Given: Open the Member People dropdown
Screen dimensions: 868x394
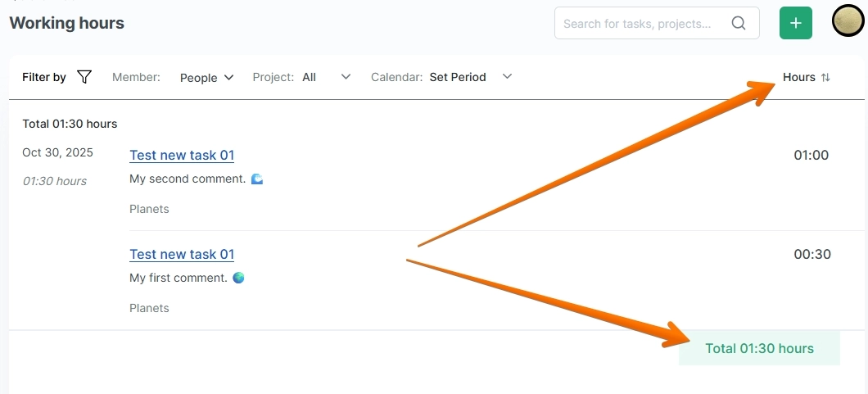Looking at the screenshot, I should pyautogui.click(x=206, y=78).
